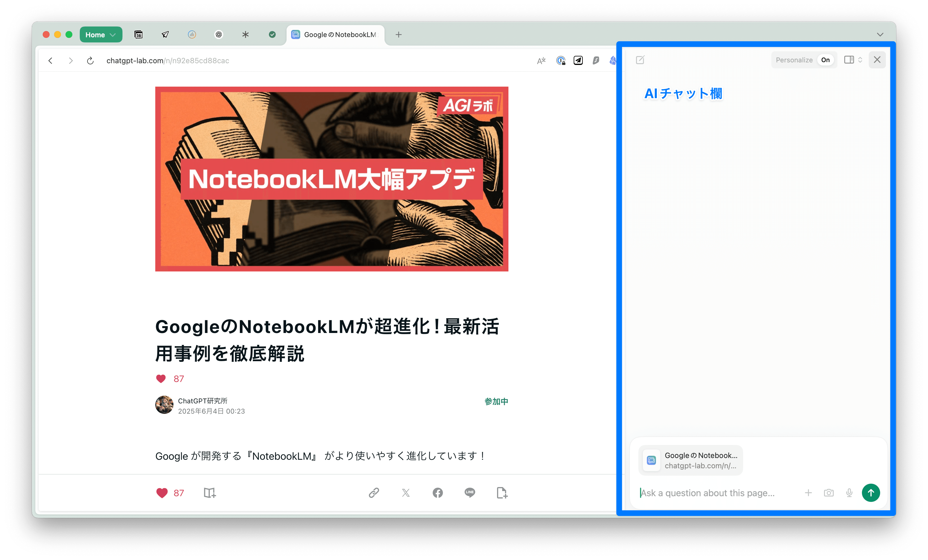The height and width of the screenshot is (560, 928).
Task: Click the translate page icon in toolbar
Action: [x=541, y=61]
